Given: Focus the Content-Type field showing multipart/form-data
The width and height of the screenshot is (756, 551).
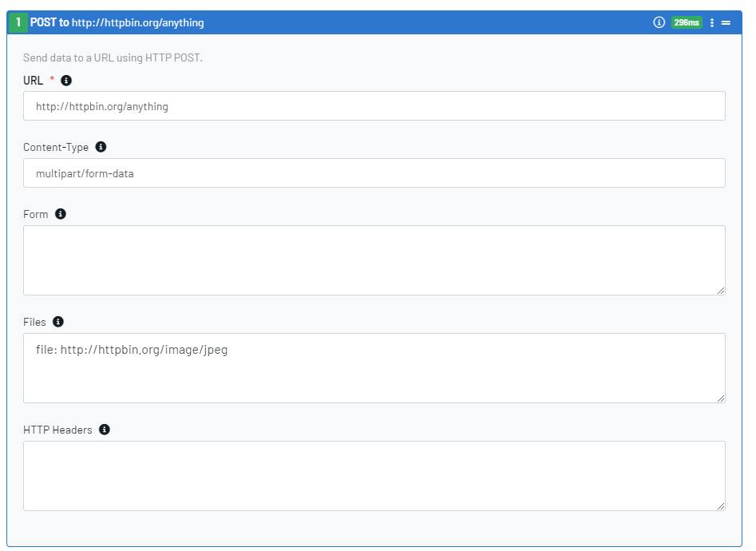Looking at the screenshot, I should point(374,173).
